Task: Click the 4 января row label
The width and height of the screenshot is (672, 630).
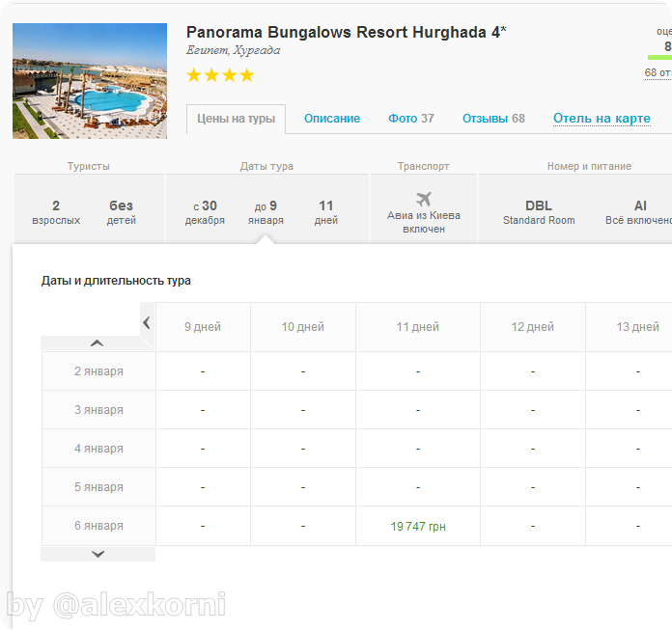Action: tap(98, 449)
